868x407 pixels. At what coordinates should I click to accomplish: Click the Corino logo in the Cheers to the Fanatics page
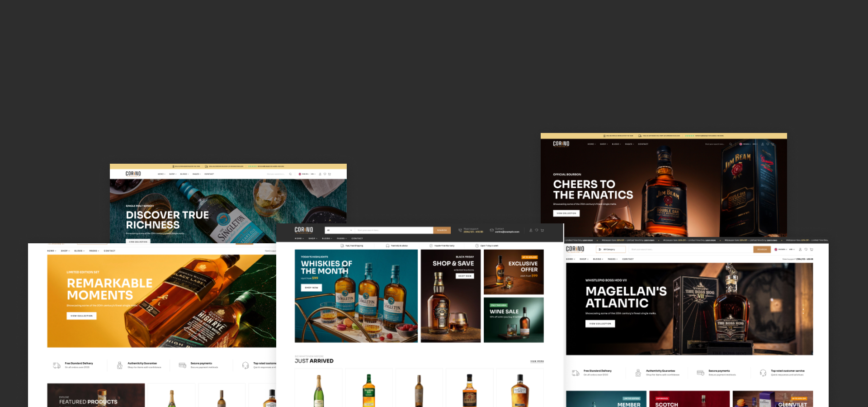click(561, 144)
